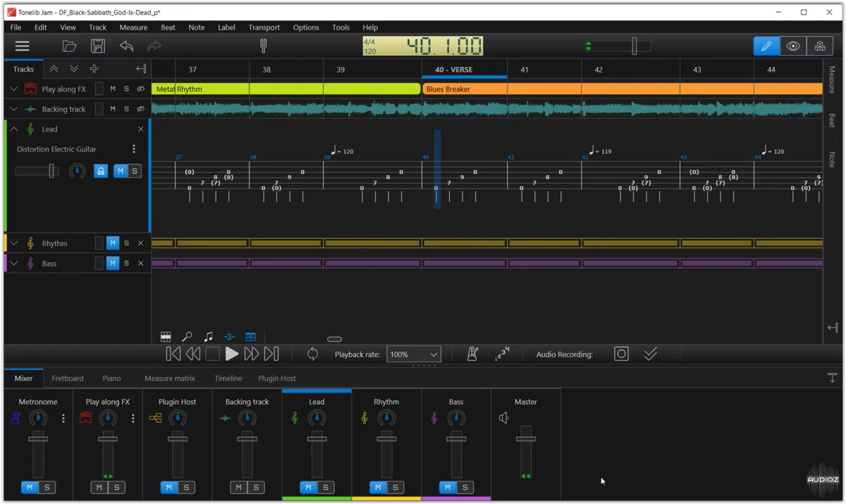
Task: Click the open file folder icon
Action: (x=69, y=46)
